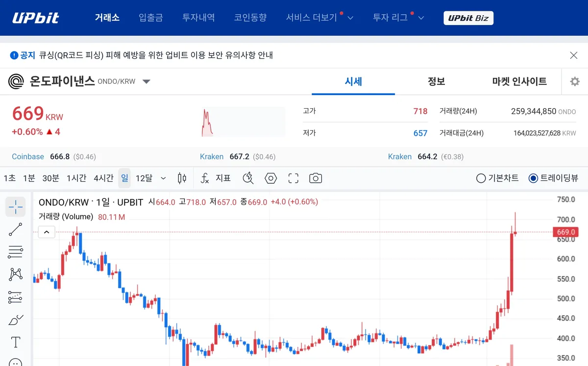Switch to the 정보 tab
This screenshot has height=366, width=588.
[436, 81]
